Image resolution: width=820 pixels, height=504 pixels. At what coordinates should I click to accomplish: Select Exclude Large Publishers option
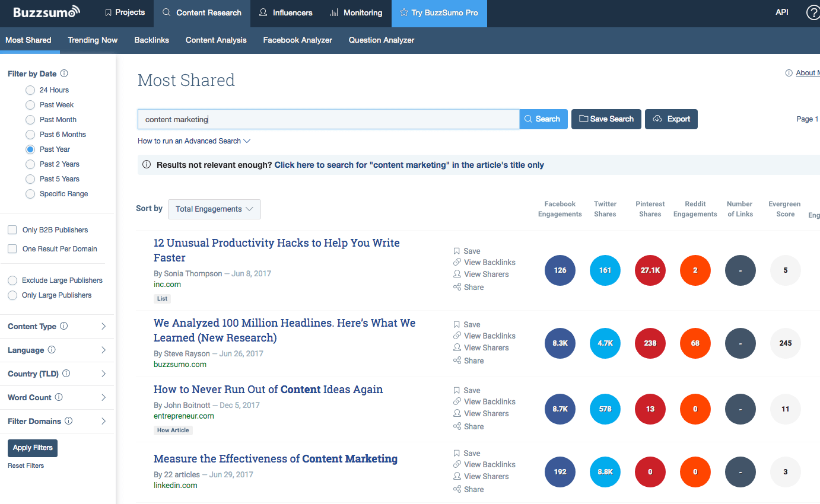12,280
